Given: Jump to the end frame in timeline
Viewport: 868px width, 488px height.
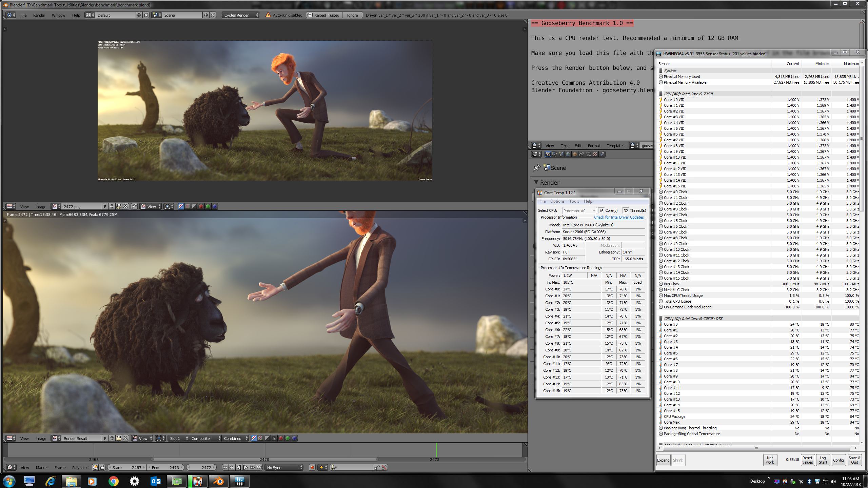Looking at the screenshot, I should (x=259, y=467).
